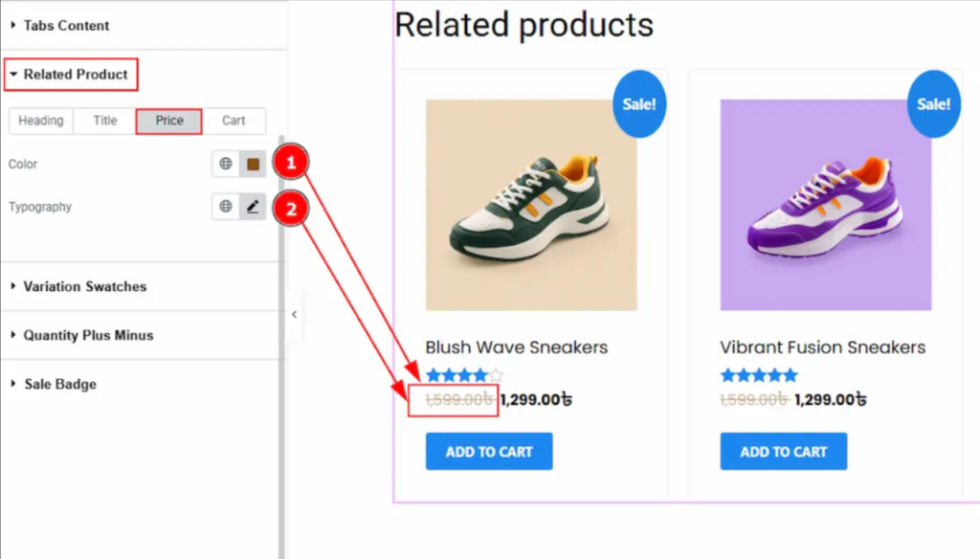This screenshot has width=980, height=559.
Task: Click star rating of Blush Wave Sneakers
Action: 464,375
